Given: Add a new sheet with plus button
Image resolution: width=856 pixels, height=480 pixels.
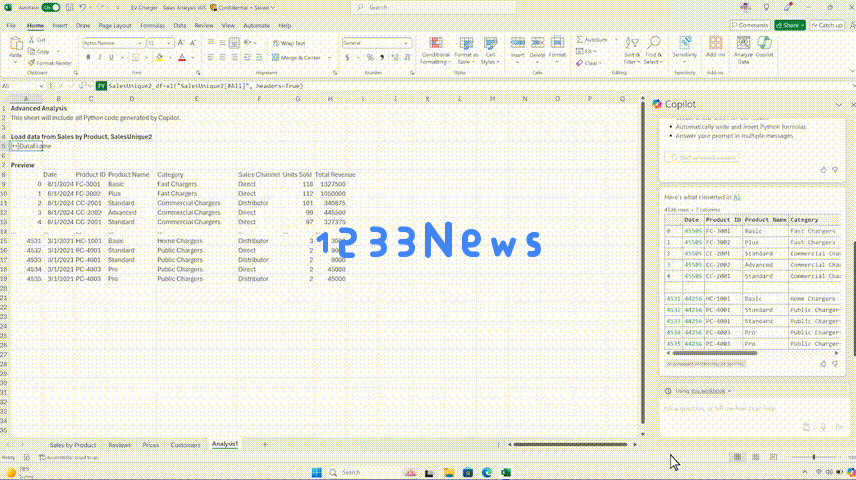Looking at the screenshot, I should (265, 445).
